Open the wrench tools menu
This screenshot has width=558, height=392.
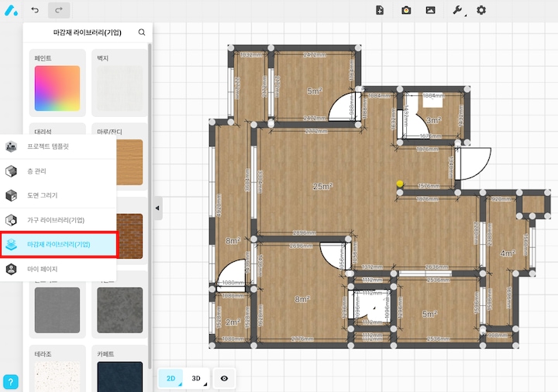(x=457, y=10)
